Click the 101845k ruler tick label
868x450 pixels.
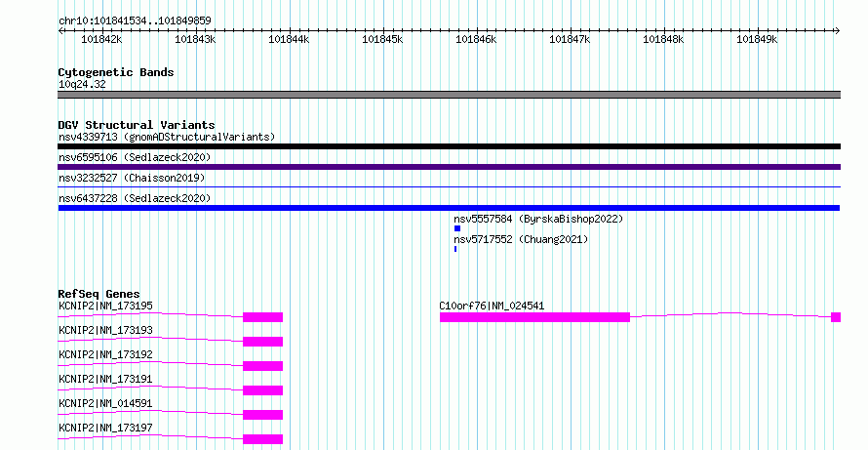pos(382,39)
